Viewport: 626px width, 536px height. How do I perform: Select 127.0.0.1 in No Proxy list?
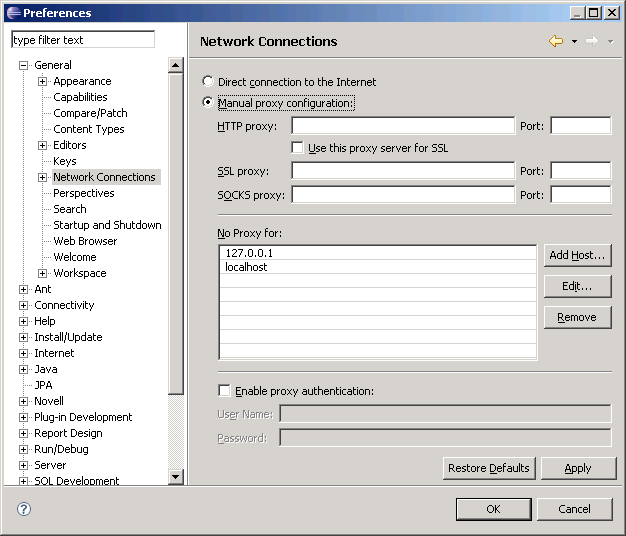378,253
